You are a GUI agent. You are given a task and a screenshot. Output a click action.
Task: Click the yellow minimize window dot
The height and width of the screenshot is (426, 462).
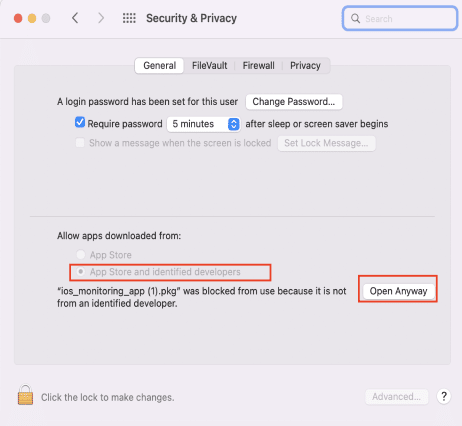coord(32,18)
